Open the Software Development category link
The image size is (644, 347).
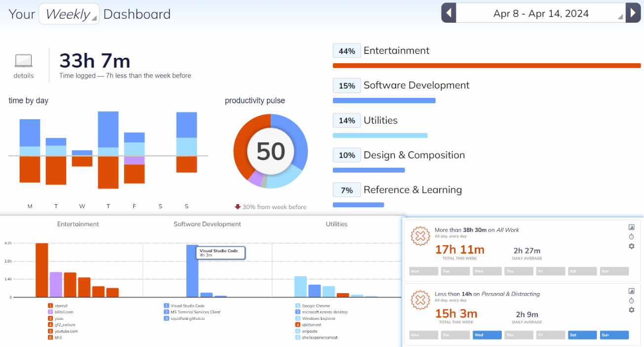coord(416,86)
